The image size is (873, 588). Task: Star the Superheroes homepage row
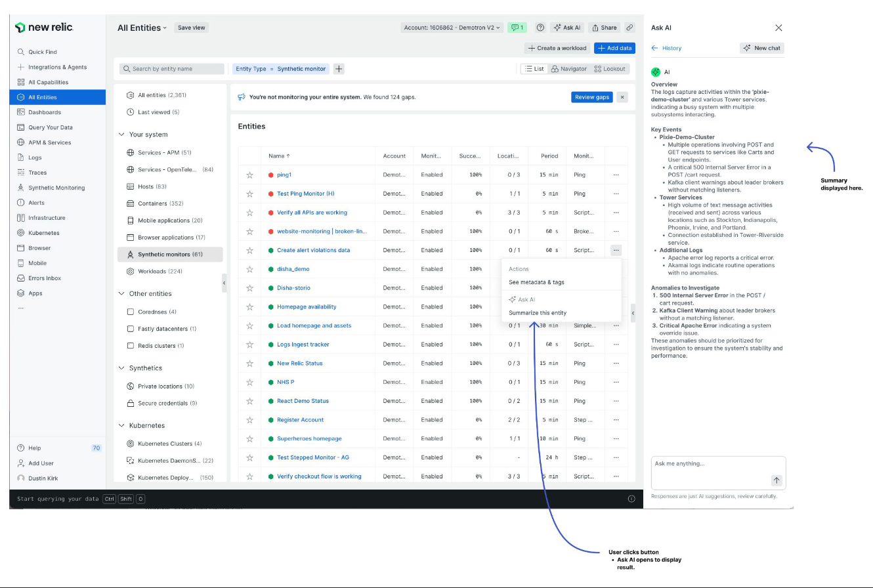[249, 439]
